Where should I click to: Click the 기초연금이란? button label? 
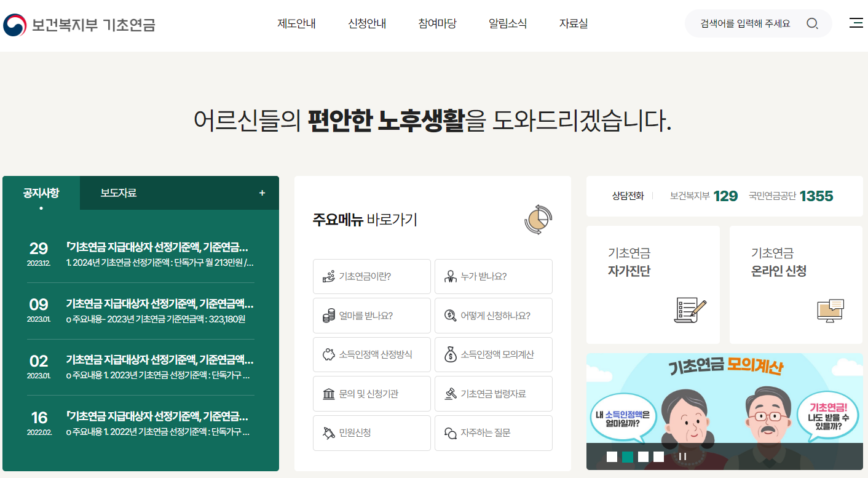[365, 277]
